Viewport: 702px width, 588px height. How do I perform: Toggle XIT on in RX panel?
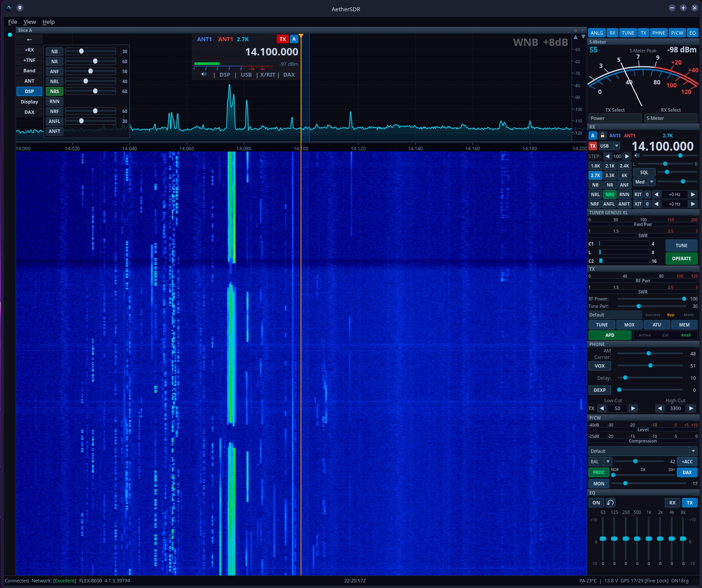click(638, 204)
